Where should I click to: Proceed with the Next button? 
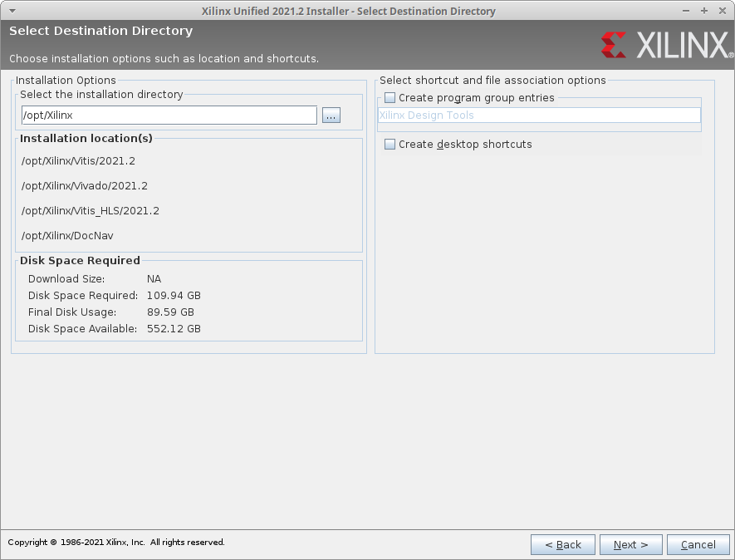click(631, 545)
